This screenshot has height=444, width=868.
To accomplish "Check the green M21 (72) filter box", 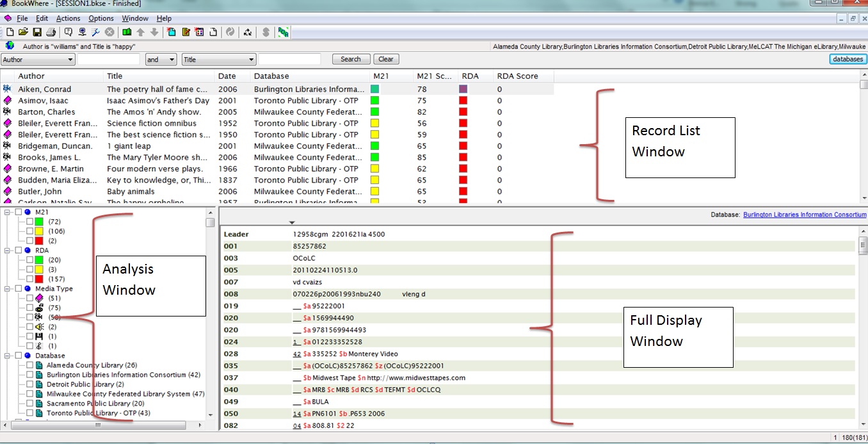I will click(29, 222).
